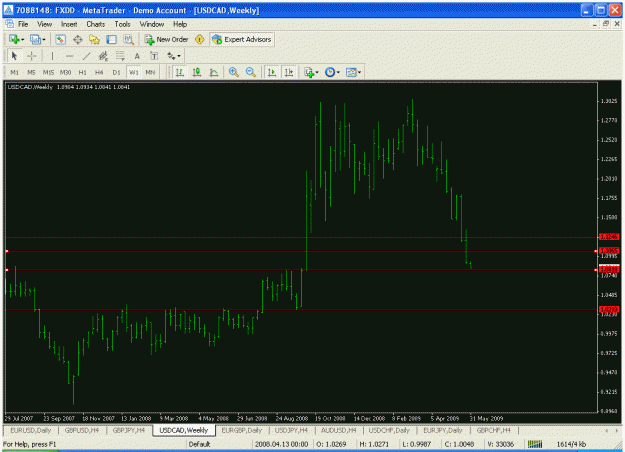Viewport: 625px width, 452px height.
Task: Open the New Chart toolbar button
Action: click(x=14, y=39)
